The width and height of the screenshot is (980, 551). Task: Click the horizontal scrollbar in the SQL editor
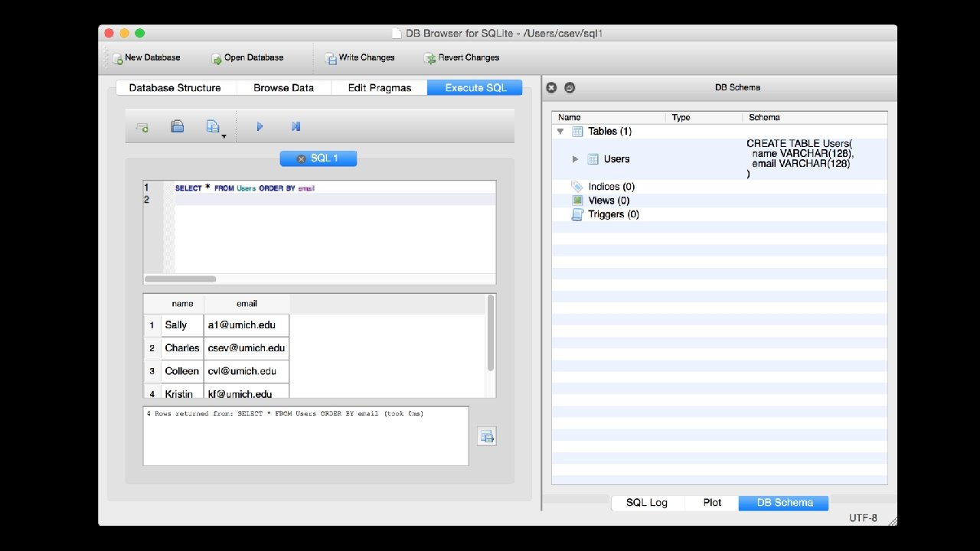(180, 279)
